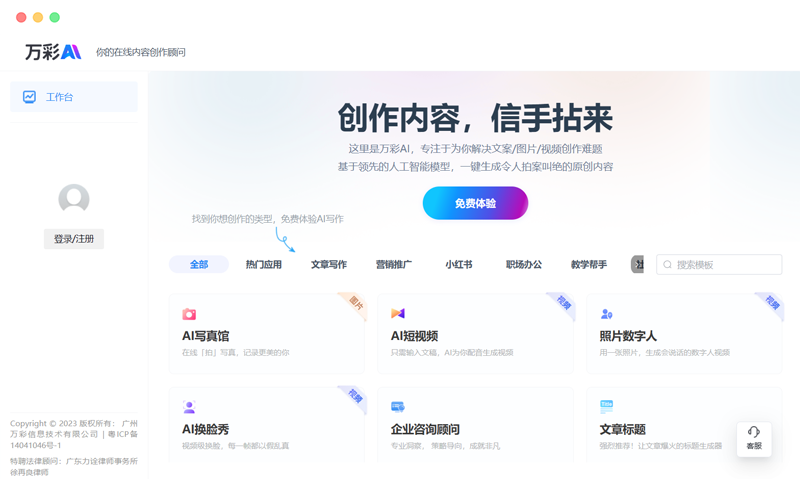Click the 照片数字人 person icon

[606, 314]
